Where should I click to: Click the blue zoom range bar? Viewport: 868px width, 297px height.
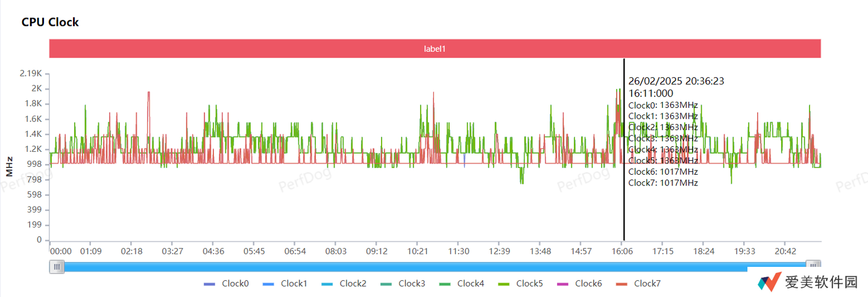coord(422,266)
